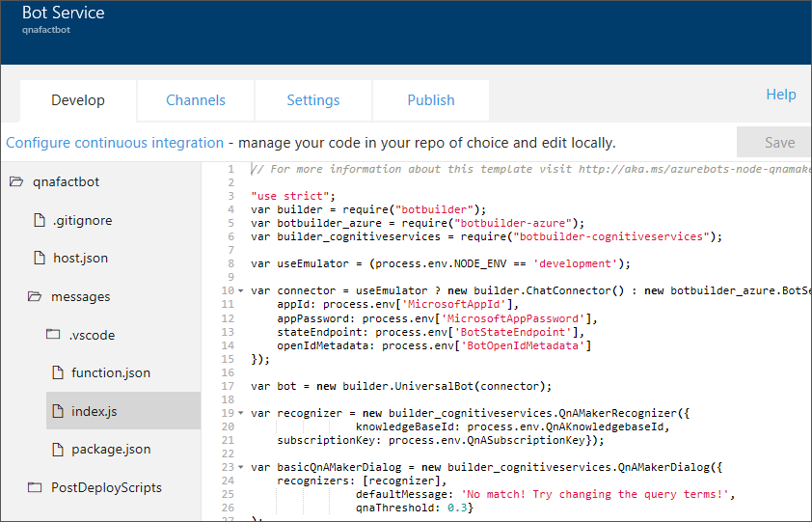Click the "use strict" string in code
The height and width of the screenshot is (522, 812).
point(290,196)
